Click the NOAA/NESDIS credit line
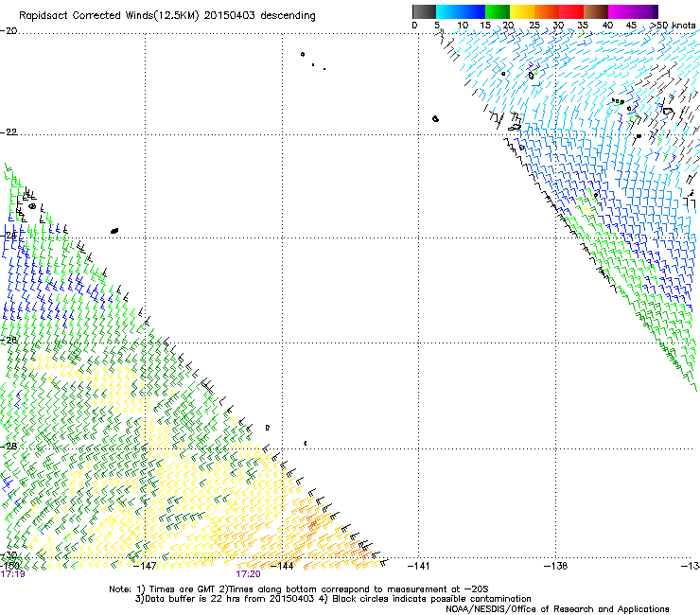Screen dimensions: 700x615 click(557, 609)
